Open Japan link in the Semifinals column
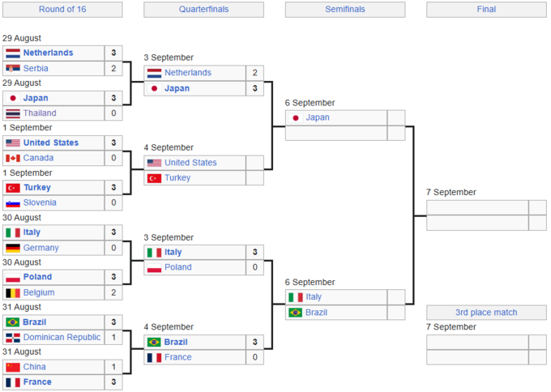This screenshot has height=392, width=551. coord(318,117)
